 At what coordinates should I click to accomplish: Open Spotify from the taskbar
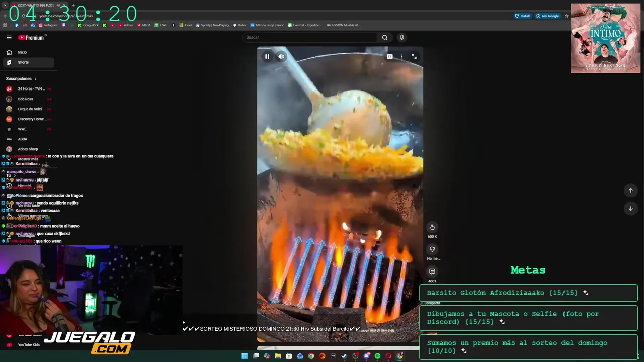click(377, 356)
